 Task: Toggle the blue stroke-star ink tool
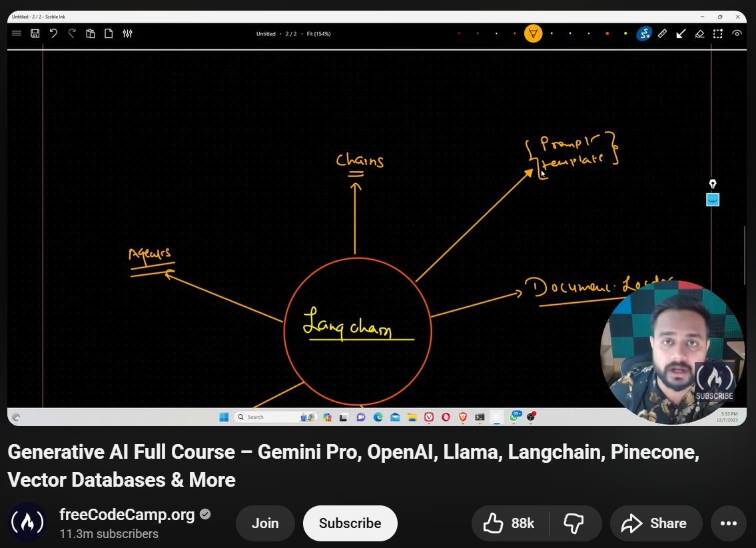pyautogui.click(x=643, y=33)
